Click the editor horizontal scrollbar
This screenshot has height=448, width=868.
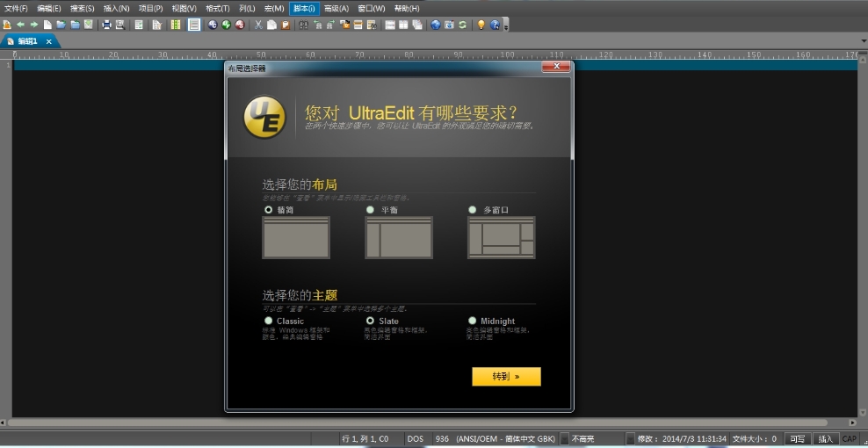click(416, 423)
